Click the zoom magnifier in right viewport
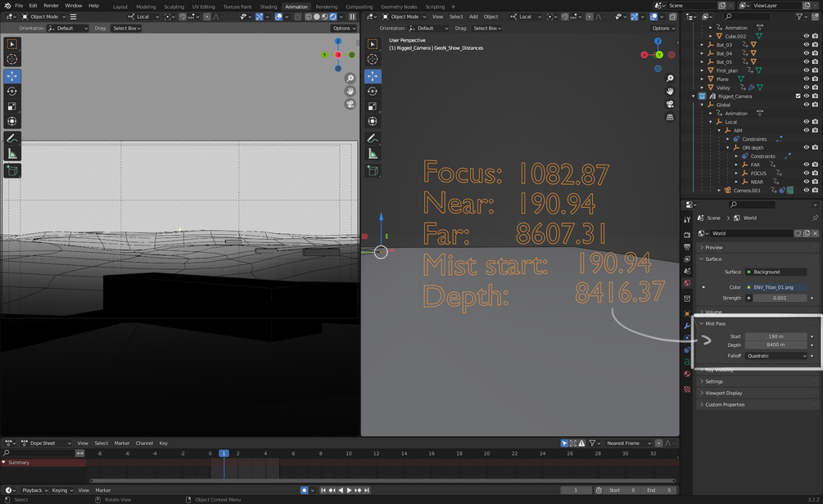 670,79
